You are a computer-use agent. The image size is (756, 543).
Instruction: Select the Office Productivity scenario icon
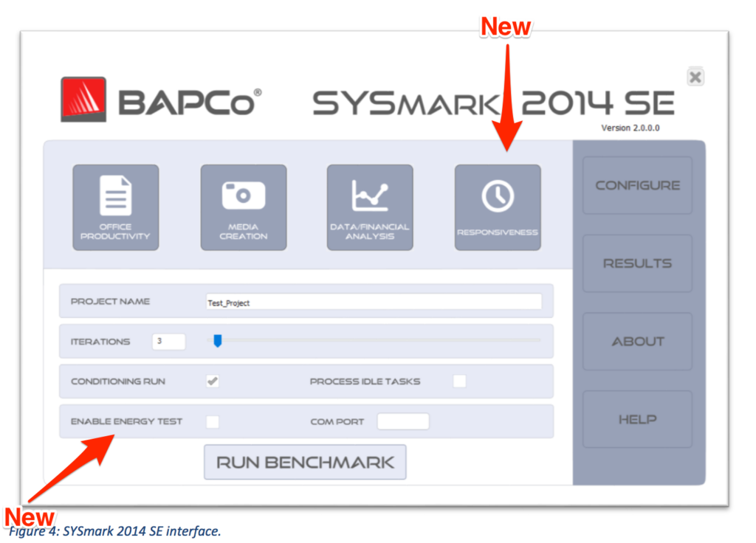116,207
